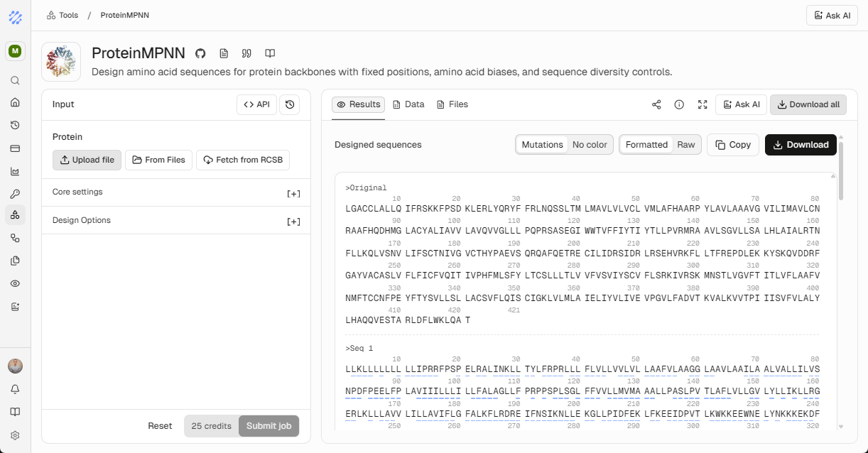Screen dimensions: 868x453
Task: Click the Ask AI button at top right
Action: coord(832,16)
